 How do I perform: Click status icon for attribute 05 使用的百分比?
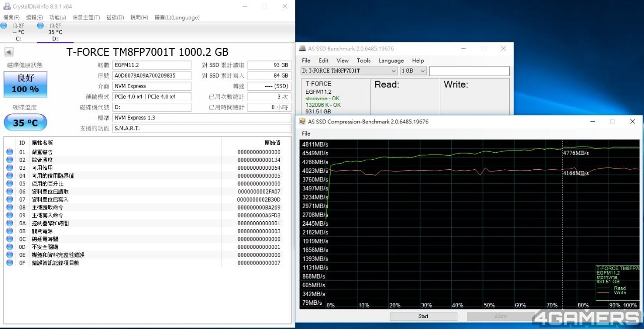[10, 183]
